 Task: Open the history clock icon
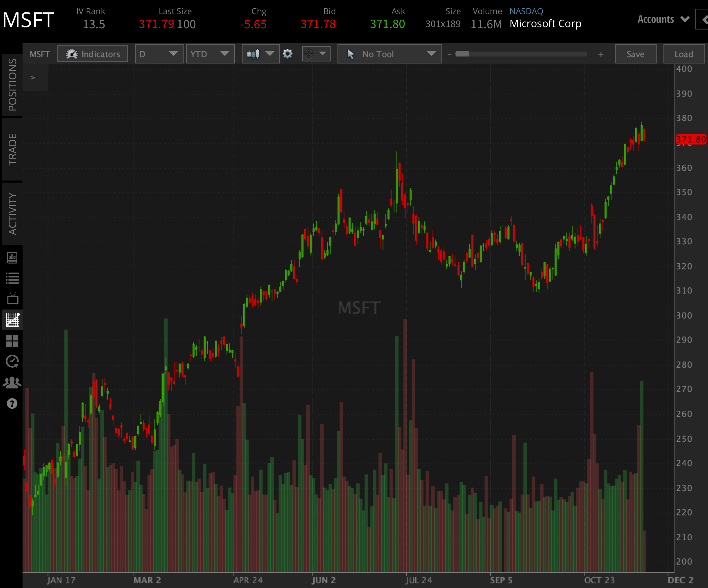[12, 361]
